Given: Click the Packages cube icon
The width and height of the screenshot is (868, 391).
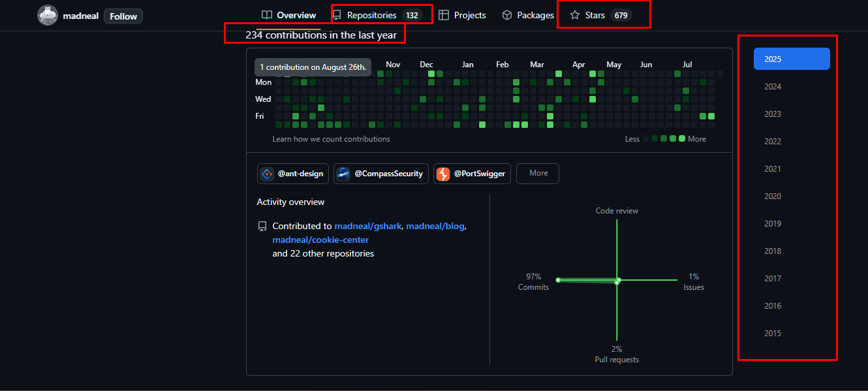Looking at the screenshot, I should coord(507,15).
